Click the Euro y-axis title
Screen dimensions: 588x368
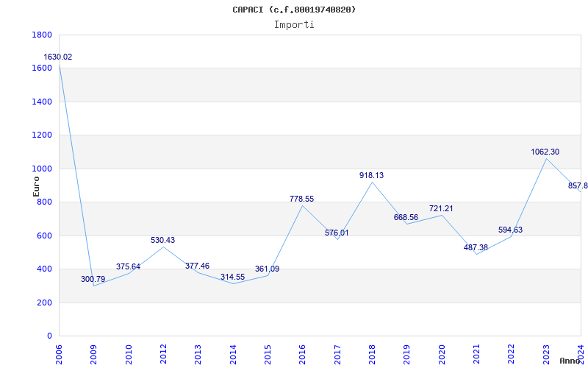tap(36, 186)
